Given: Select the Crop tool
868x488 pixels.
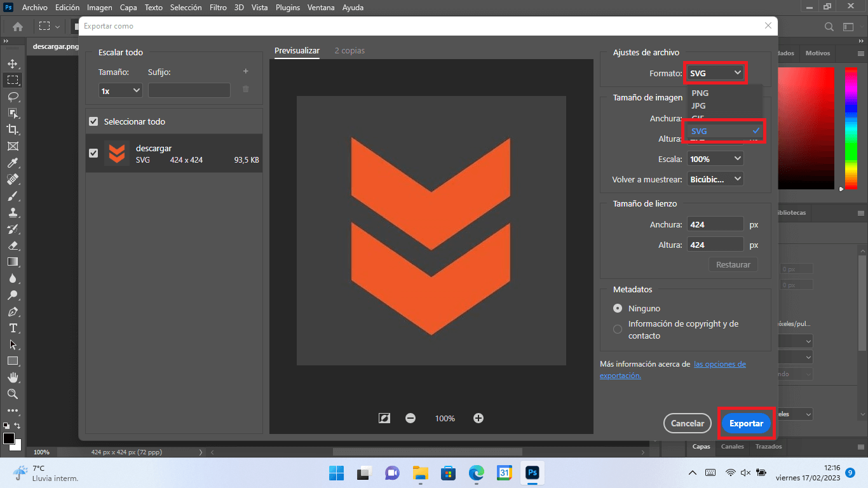Looking at the screenshot, I should [x=12, y=130].
